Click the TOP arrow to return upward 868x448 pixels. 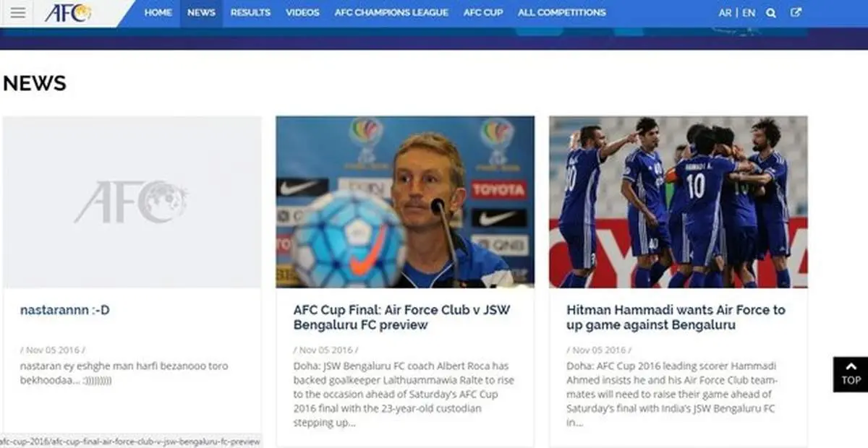click(x=851, y=374)
